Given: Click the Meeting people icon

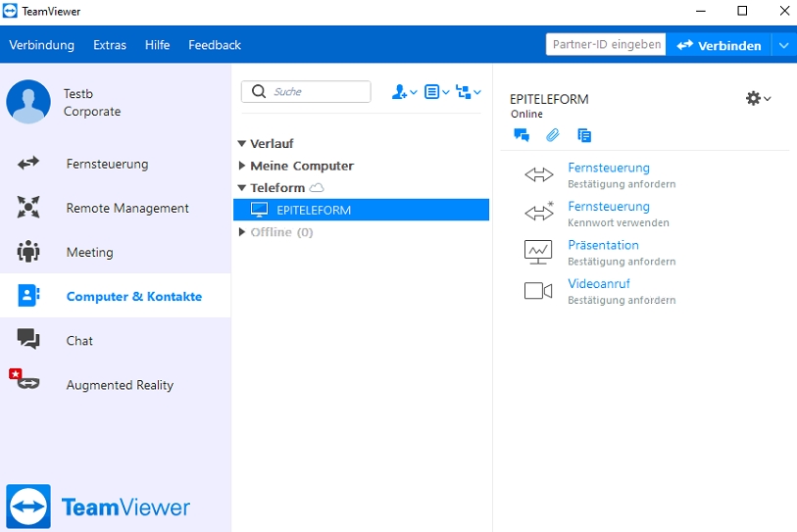Looking at the screenshot, I should pyautogui.click(x=28, y=251).
